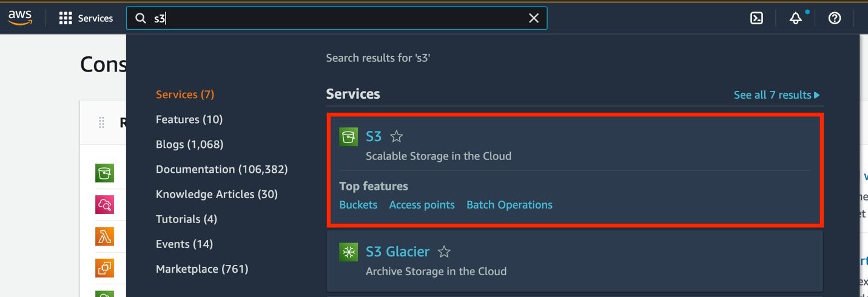Expand See all 7 results

click(776, 95)
